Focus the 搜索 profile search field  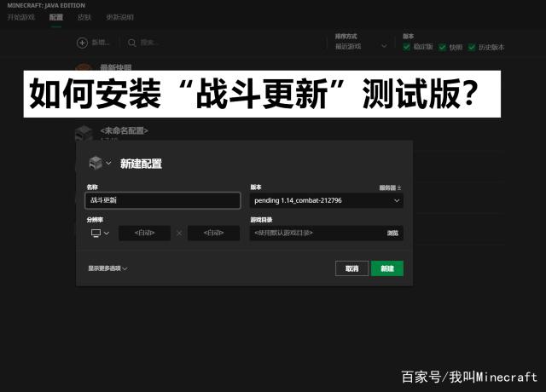coord(150,43)
